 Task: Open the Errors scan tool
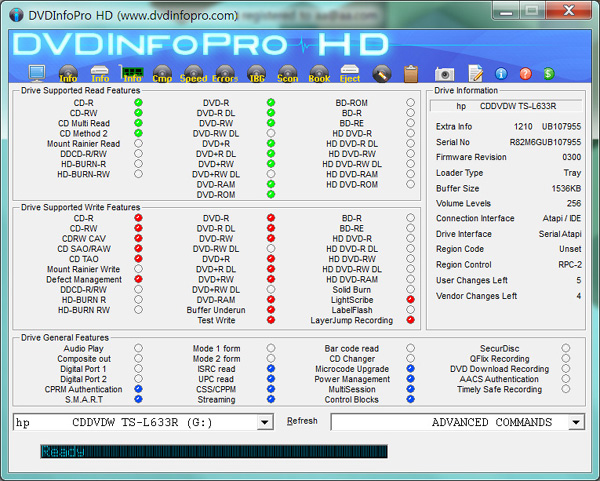(x=225, y=73)
